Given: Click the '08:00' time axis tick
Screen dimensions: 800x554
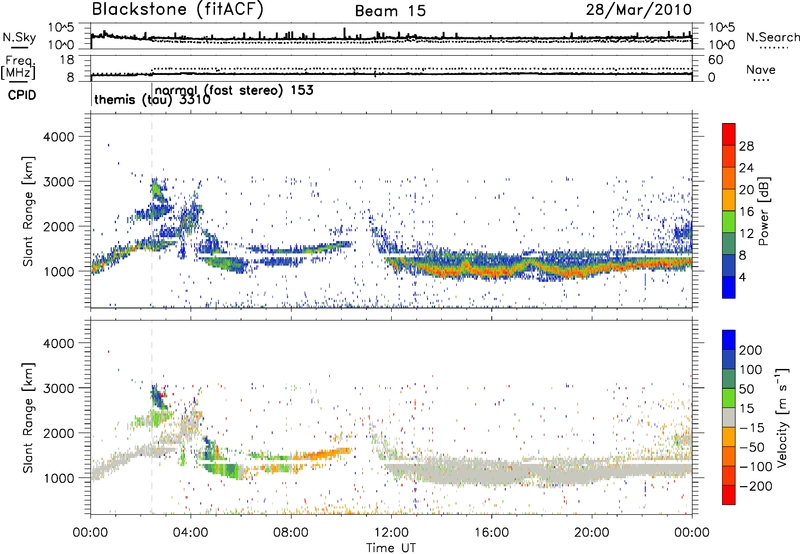Looking at the screenshot, I should tap(291, 533).
